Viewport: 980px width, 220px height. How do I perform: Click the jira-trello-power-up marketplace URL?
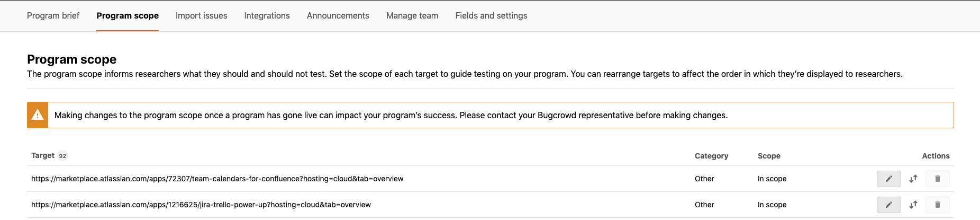[201, 205]
